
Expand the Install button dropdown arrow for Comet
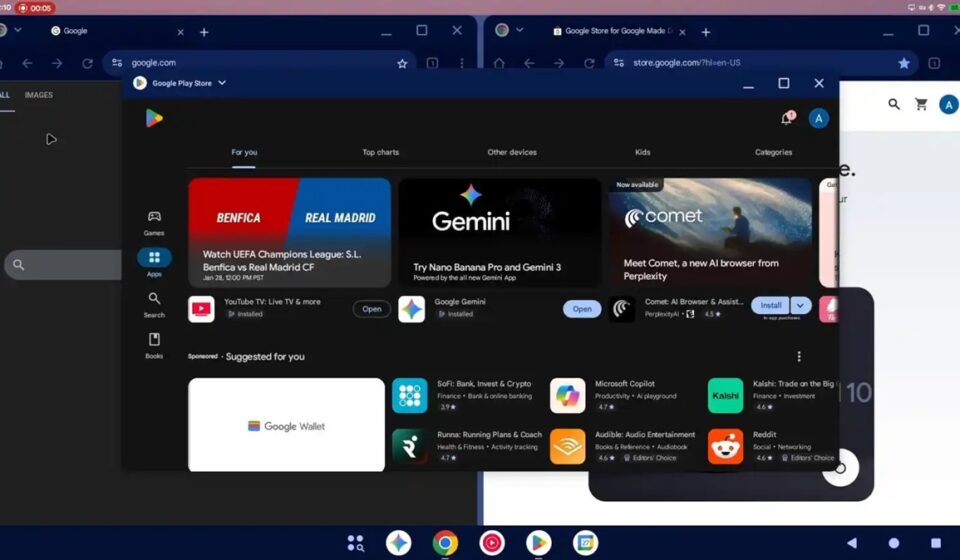(x=801, y=305)
